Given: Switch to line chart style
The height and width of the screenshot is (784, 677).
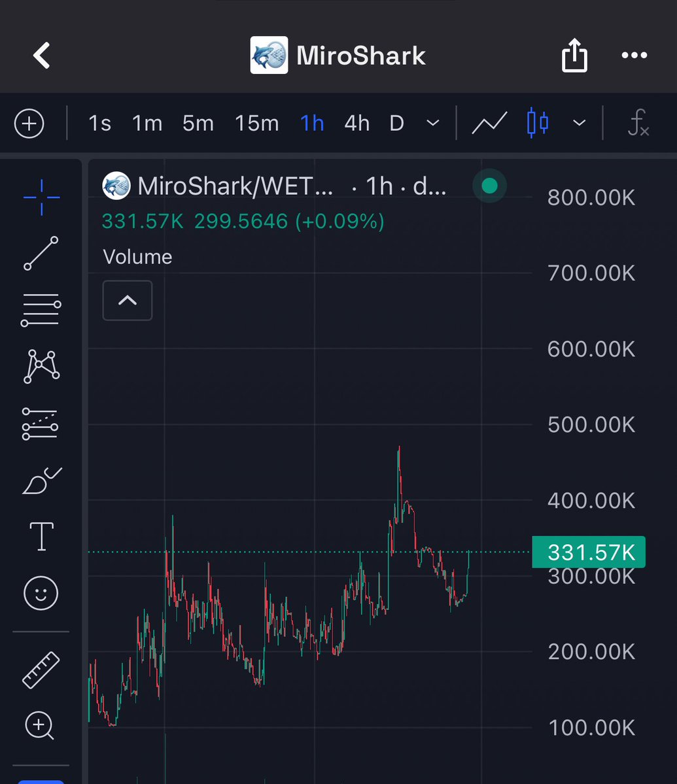Looking at the screenshot, I should 489,123.
